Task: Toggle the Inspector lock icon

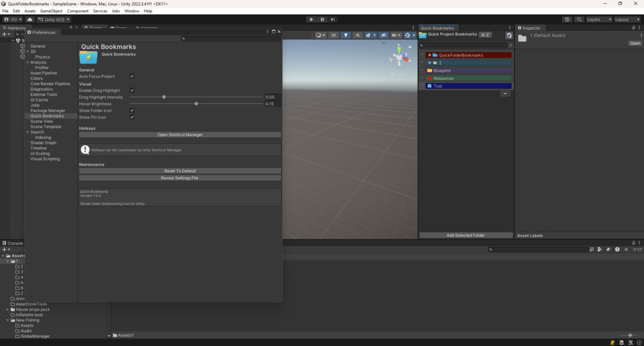Action: [x=634, y=28]
